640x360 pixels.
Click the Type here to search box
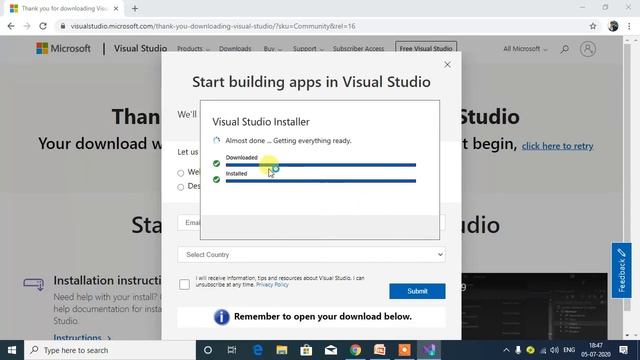(110, 350)
